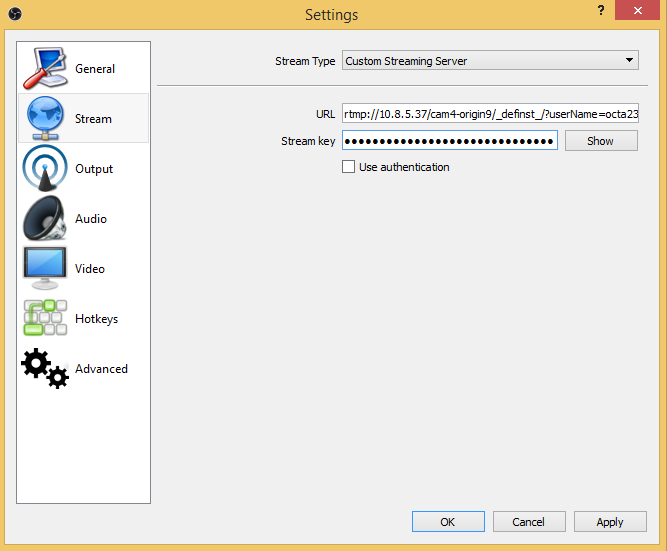This screenshot has width=667, height=551.
Task: Open the Output broadcast antenna icon
Action: (44, 168)
